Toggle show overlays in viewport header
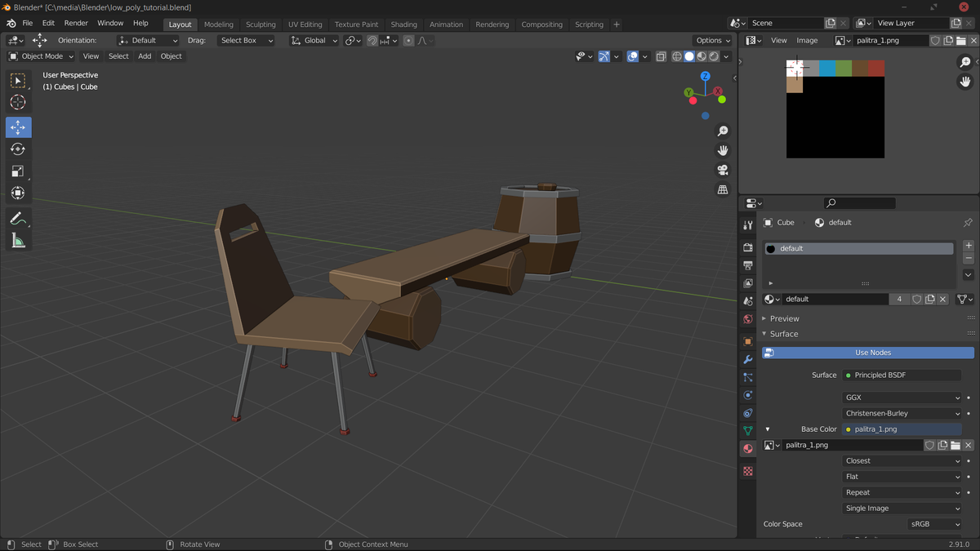 [633, 56]
